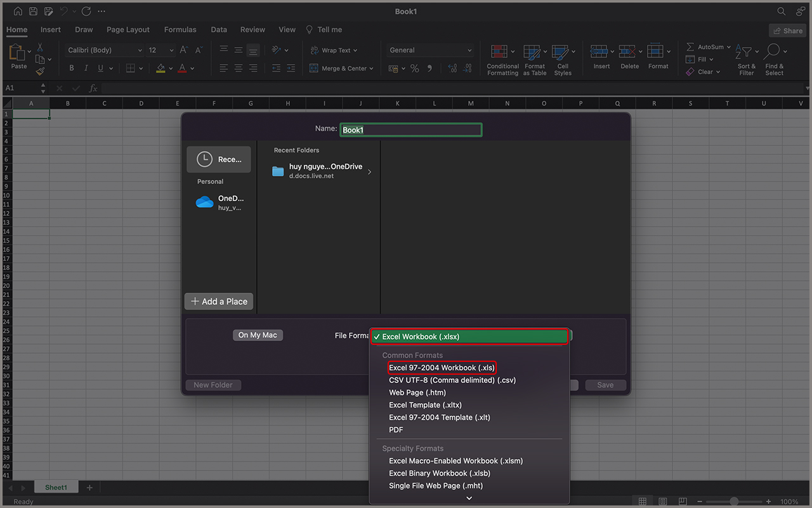812x508 pixels.
Task: Toggle Underline formatting
Action: [101, 68]
